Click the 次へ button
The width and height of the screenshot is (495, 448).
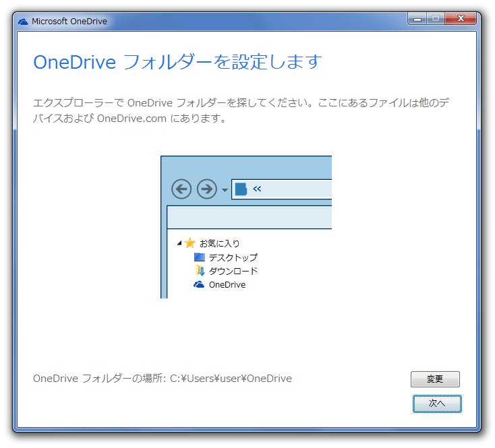click(437, 404)
